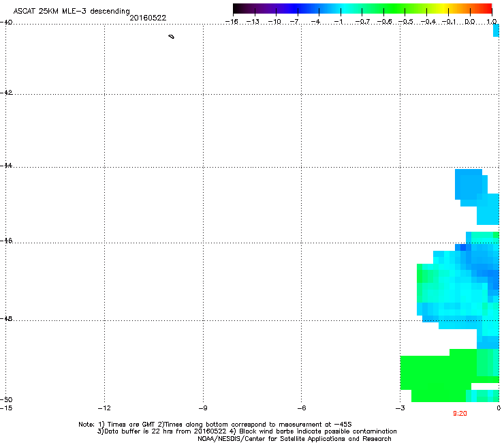
Task: Click the large green data patch near -50 latitude
Action: point(439,376)
